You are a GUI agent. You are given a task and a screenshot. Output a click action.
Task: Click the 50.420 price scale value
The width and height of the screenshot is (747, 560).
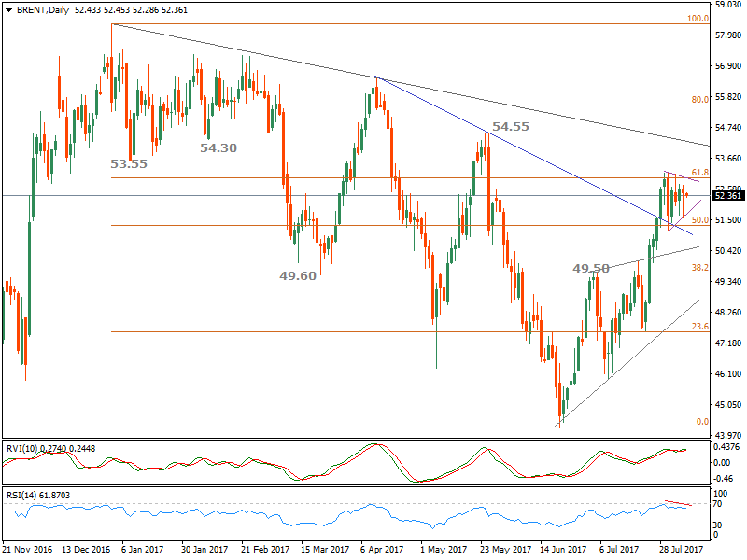pyautogui.click(x=728, y=250)
